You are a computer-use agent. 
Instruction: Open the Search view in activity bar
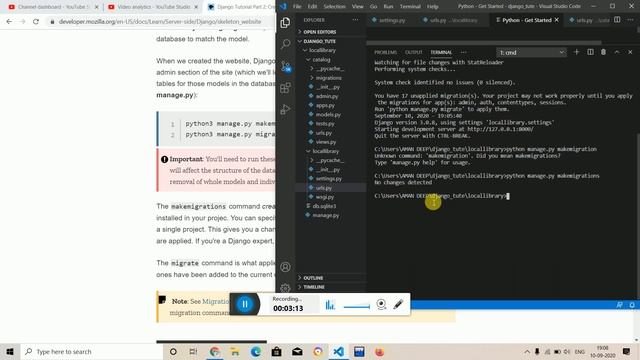coord(285,44)
